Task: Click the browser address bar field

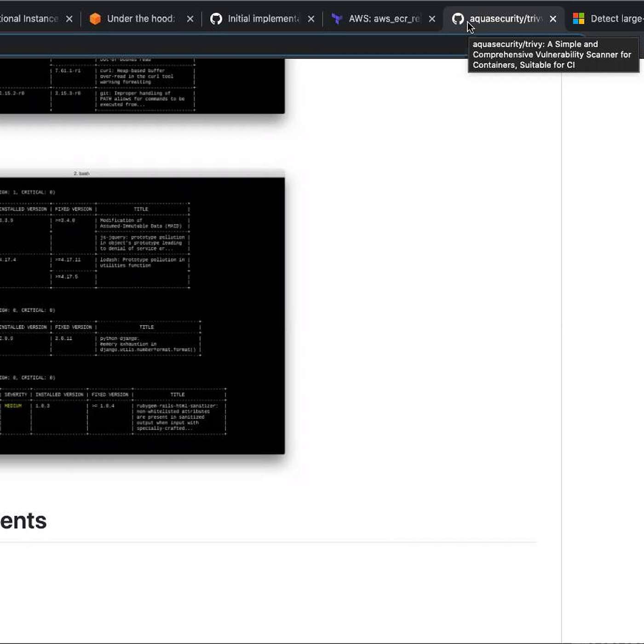Action: click(x=230, y=46)
